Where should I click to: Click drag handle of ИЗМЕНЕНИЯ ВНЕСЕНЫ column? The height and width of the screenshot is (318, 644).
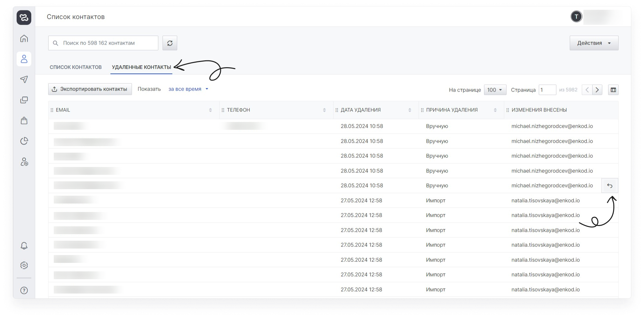point(508,110)
